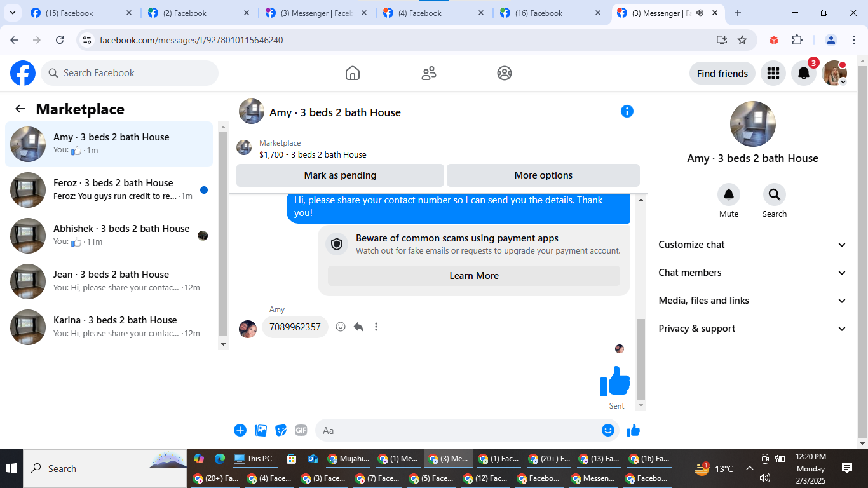Open the Facebook menu grid icon
This screenshot has width=868, height=488.
pyautogui.click(x=773, y=73)
